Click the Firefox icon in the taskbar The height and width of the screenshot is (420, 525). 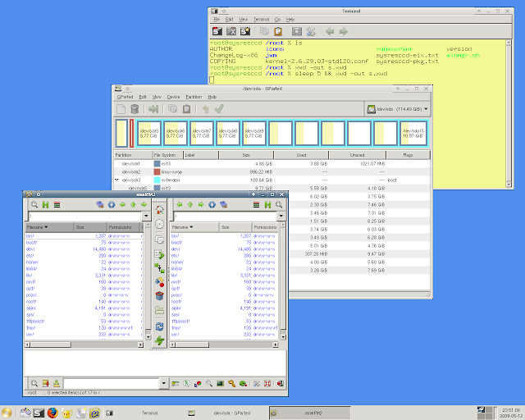pyautogui.click(x=52, y=413)
